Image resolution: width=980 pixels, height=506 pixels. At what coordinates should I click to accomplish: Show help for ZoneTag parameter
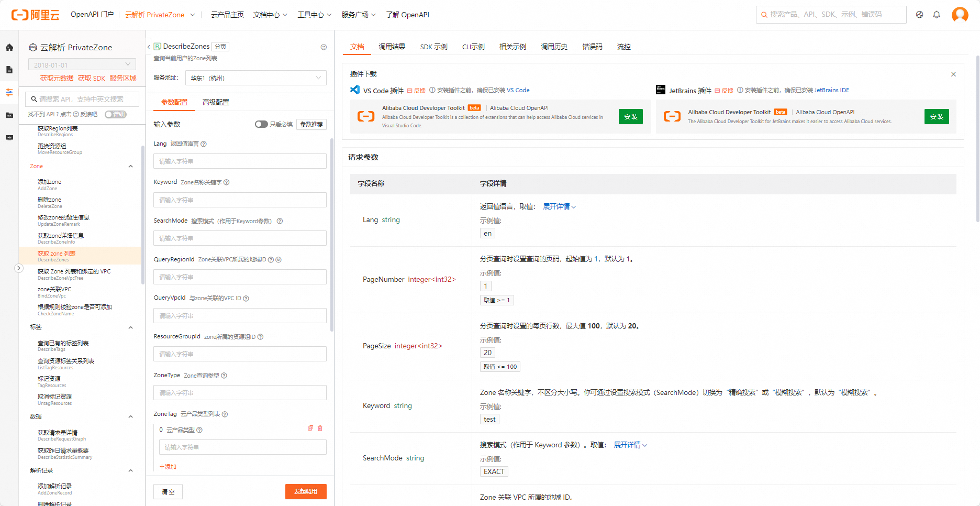(225, 414)
